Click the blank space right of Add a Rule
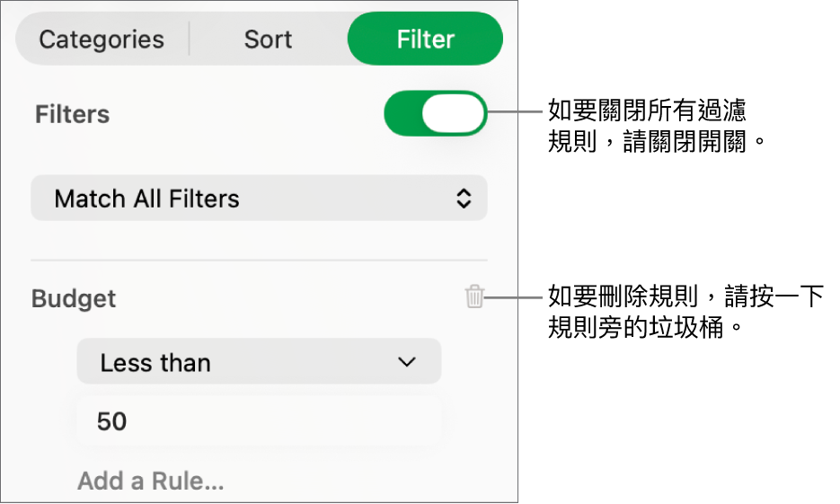Screen dimensions: 840x504 359,482
